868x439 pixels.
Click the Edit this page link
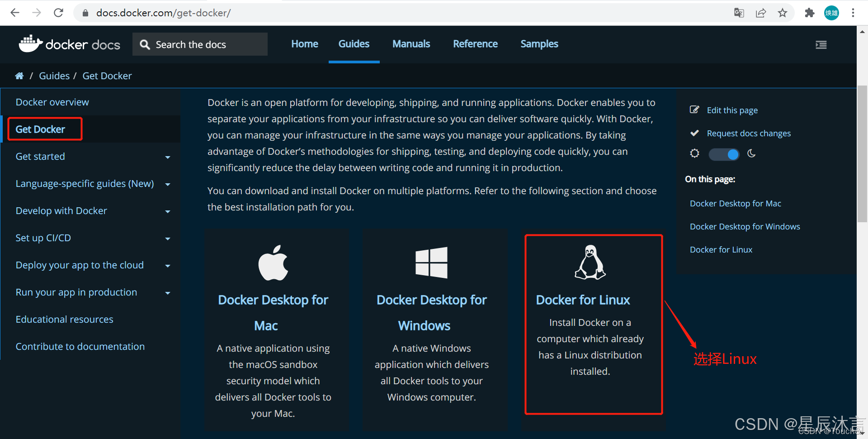(732, 110)
